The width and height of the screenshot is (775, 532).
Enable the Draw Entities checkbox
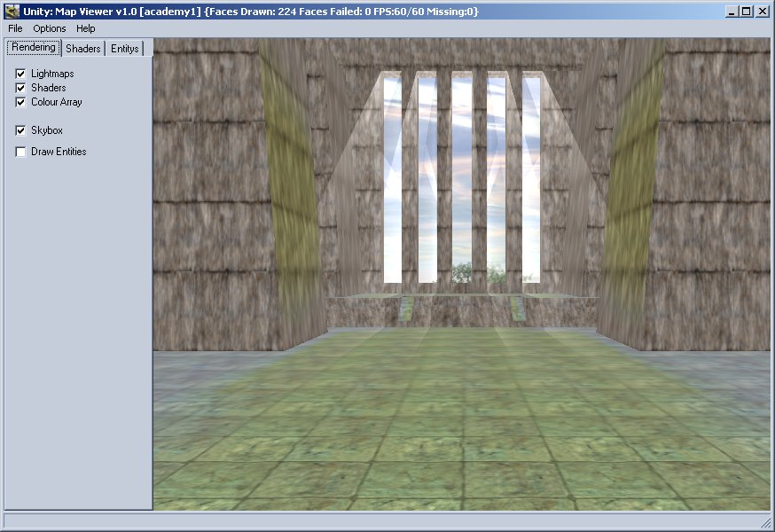tap(21, 152)
